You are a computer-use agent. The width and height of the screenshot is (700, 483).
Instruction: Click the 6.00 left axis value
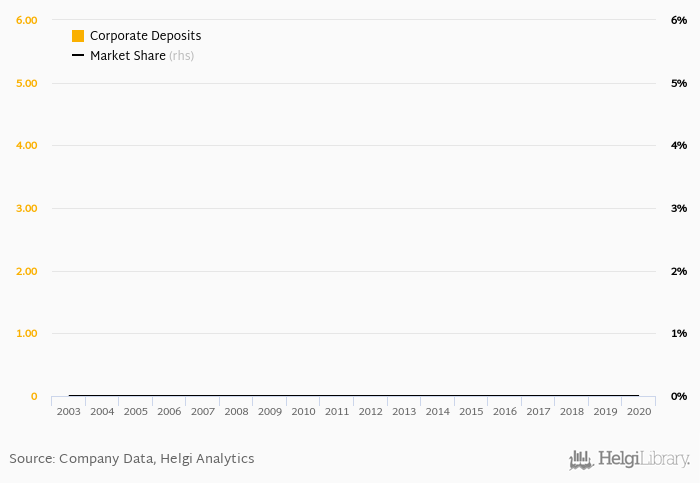pos(27,20)
